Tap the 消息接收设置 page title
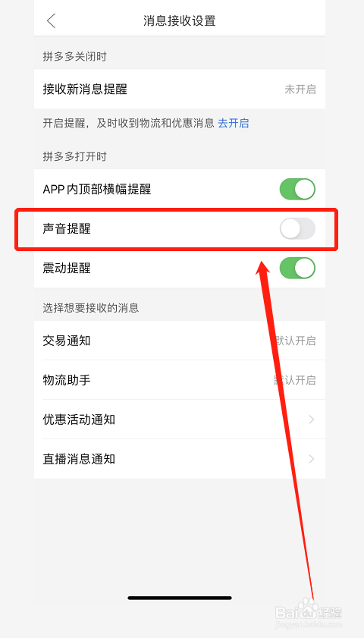This screenshot has height=638, width=364. (x=180, y=20)
